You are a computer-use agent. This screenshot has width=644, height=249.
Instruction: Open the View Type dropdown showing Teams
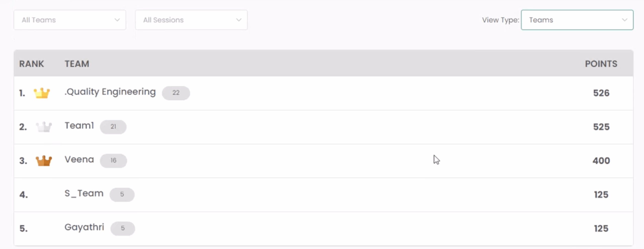coord(577,20)
